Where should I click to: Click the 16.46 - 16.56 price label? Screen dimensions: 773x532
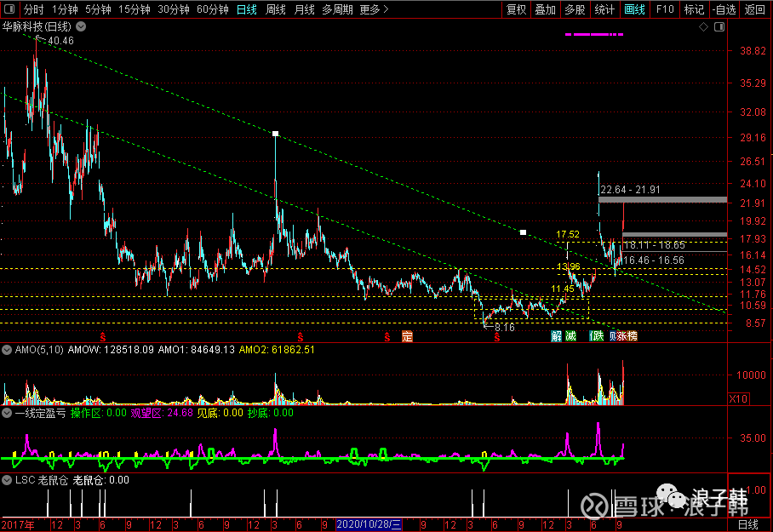click(654, 260)
